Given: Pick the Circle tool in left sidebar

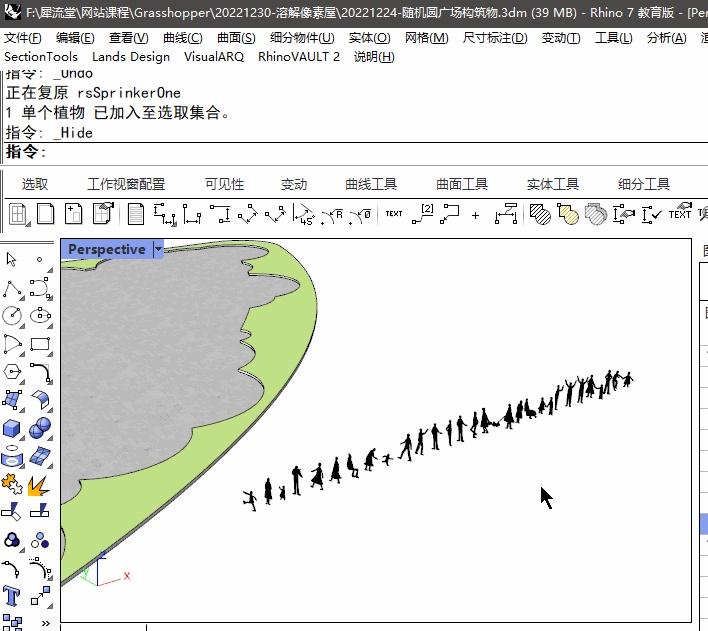Looking at the screenshot, I should [x=12, y=317].
